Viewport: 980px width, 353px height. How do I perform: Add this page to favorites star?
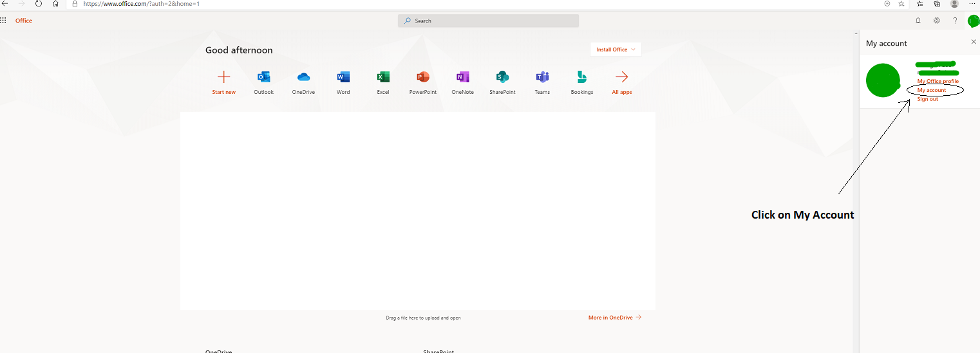pyautogui.click(x=901, y=3)
